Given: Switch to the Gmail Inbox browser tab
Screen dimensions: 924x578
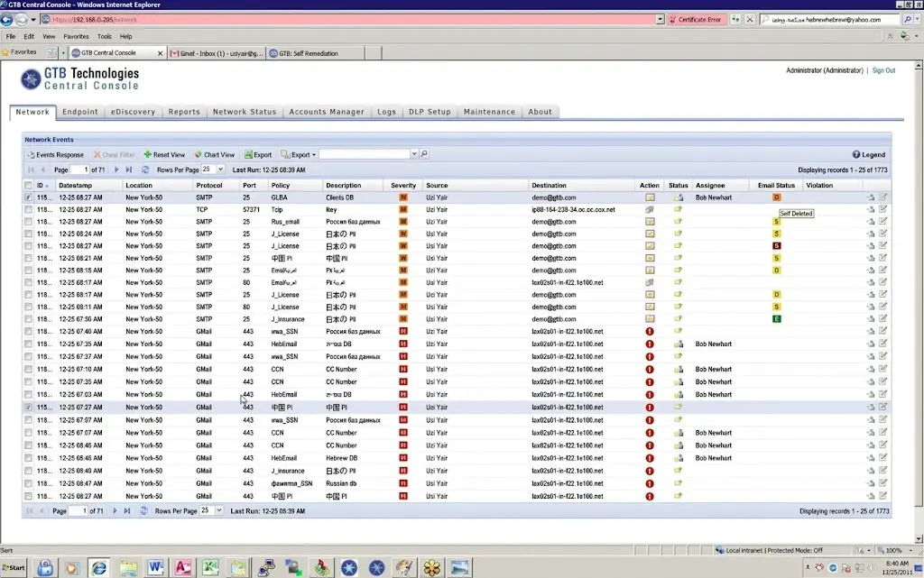Looking at the screenshot, I should (217, 53).
